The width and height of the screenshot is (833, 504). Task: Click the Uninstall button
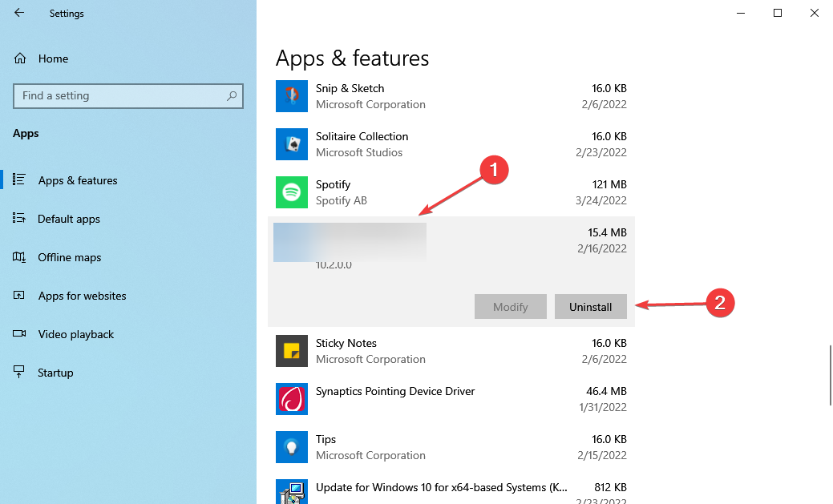[x=591, y=306]
